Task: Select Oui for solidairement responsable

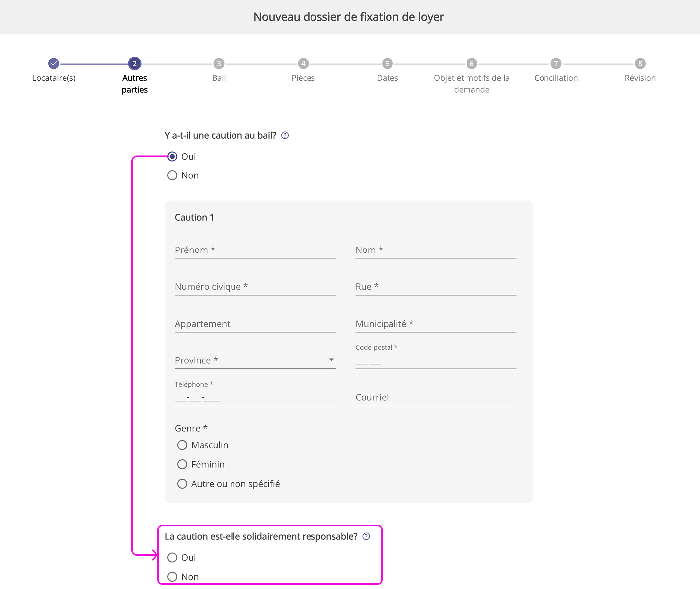Action: pos(172,557)
